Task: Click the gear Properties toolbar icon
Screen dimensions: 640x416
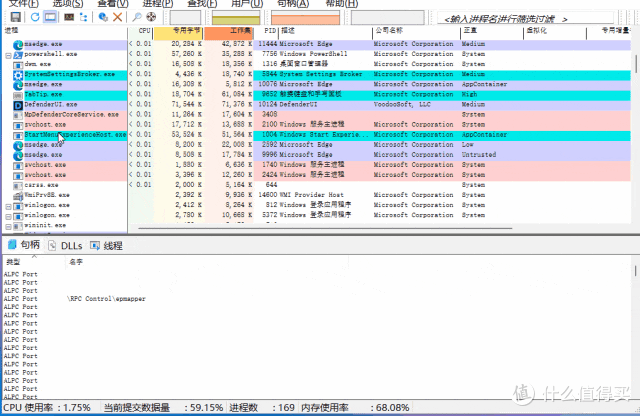Action: [x=103, y=17]
